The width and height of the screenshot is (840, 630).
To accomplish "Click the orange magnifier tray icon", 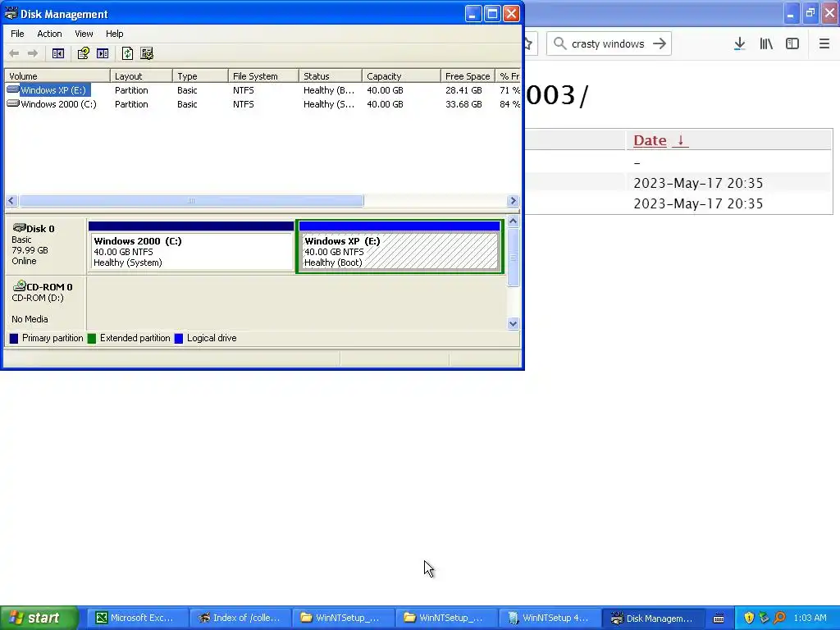I will point(779,618).
